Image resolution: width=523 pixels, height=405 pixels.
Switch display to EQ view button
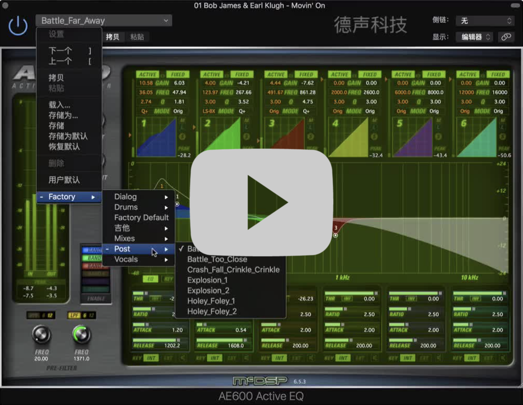pyautogui.click(x=150, y=279)
